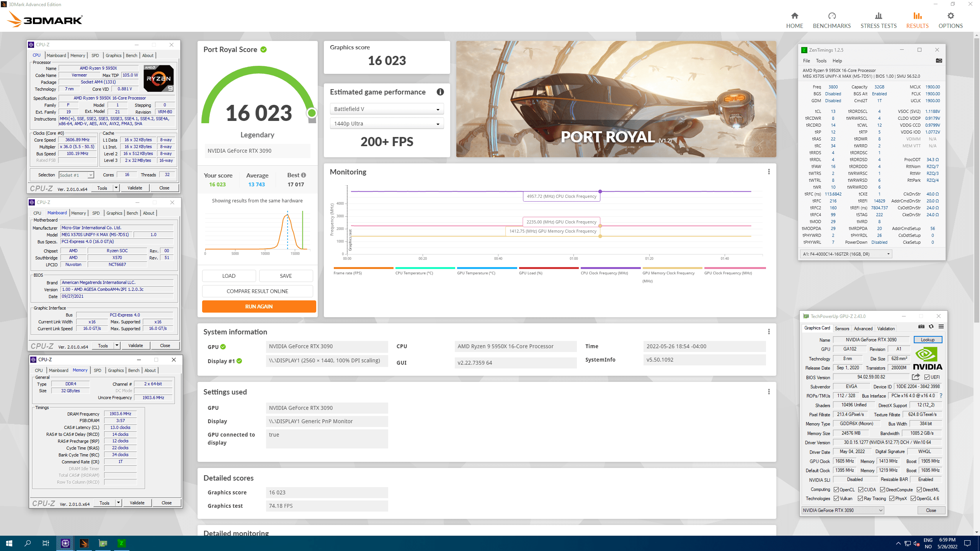Open Options gear icon
The image size is (980, 551).
(x=951, y=16)
